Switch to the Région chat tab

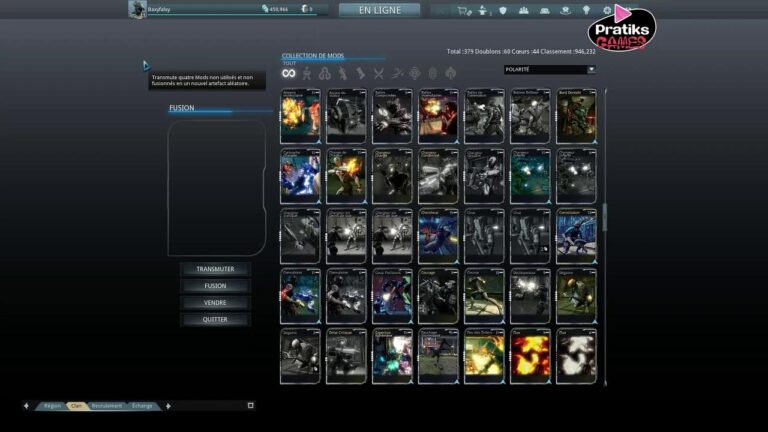point(52,406)
